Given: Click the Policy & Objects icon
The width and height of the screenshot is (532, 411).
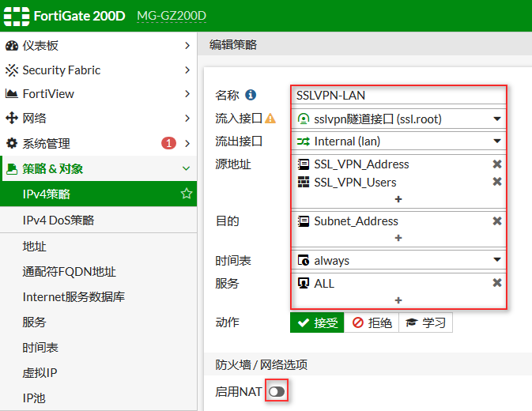Looking at the screenshot, I should (12, 168).
